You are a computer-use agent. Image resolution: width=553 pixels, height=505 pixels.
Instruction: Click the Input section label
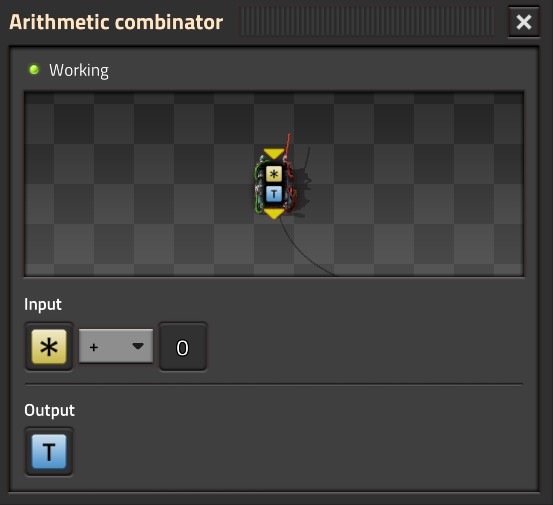pyautogui.click(x=43, y=304)
